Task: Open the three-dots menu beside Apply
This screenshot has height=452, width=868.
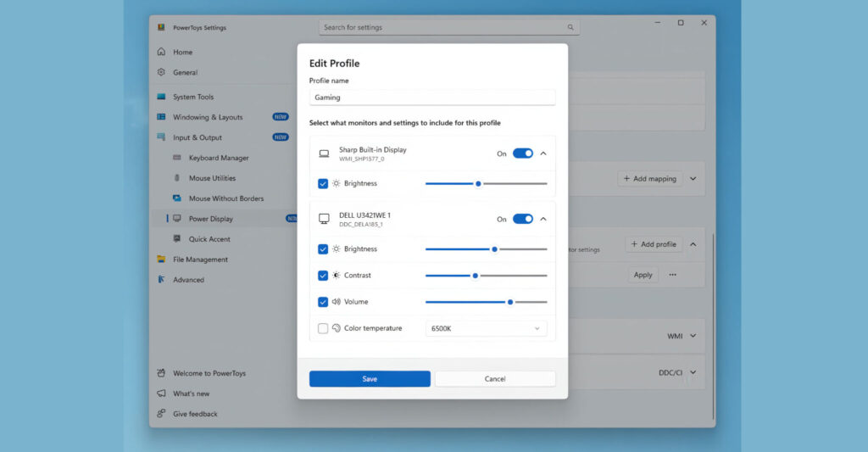Action: point(672,275)
